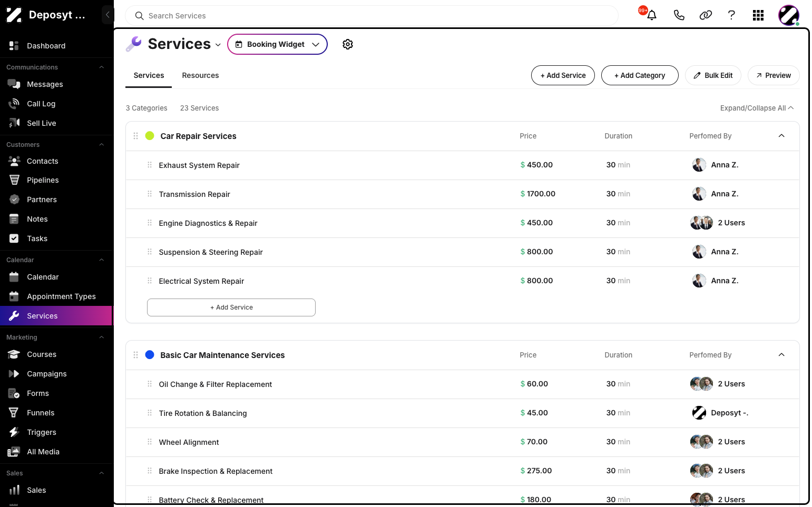
Task: Collapse the sidebar with the arrow
Action: click(107, 15)
